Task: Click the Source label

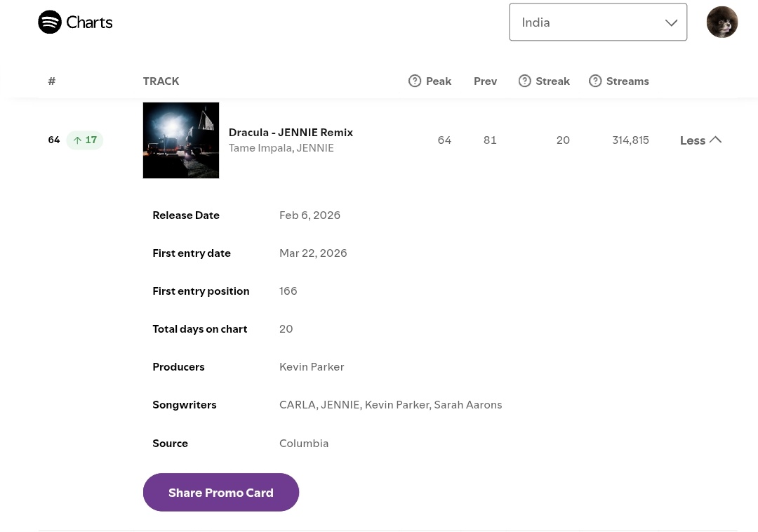Action: [170, 443]
